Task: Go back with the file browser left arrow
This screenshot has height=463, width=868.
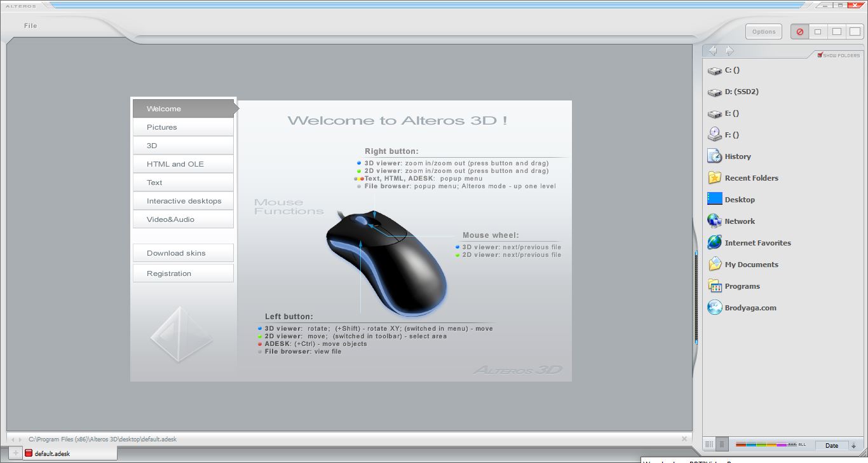Action: [713, 50]
